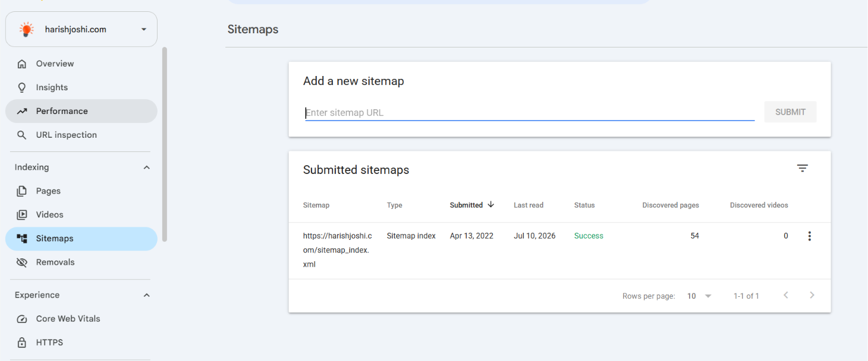Viewport: 868px width, 361px height.
Task: Sort by Sitemap column header
Action: (316, 205)
